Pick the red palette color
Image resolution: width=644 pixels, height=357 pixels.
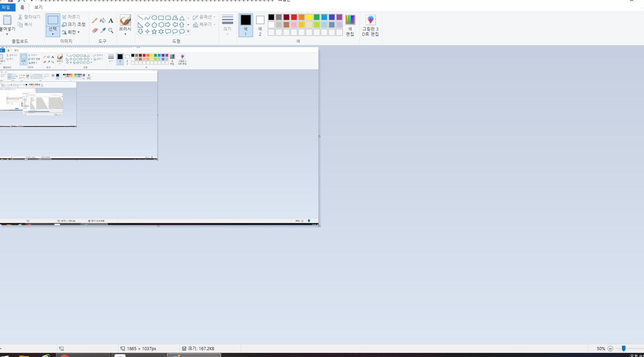pyautogui.click(x=294, y=17)
